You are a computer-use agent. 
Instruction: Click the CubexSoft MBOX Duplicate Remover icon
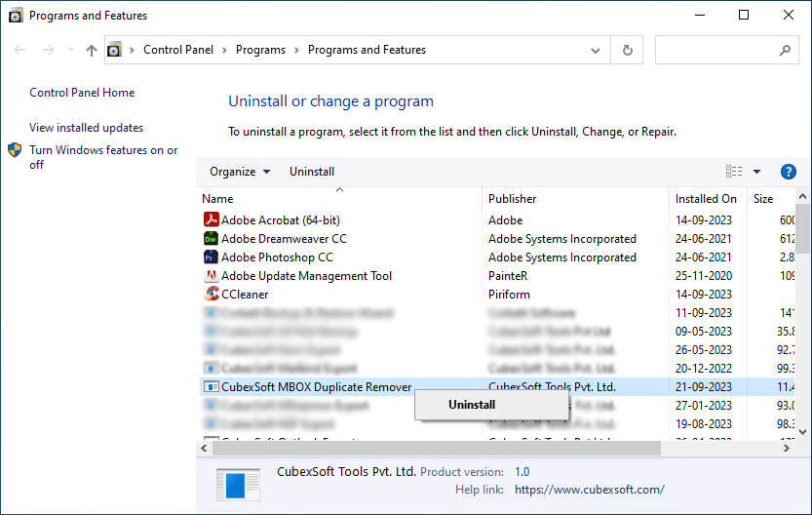click(x=211, y=386)
